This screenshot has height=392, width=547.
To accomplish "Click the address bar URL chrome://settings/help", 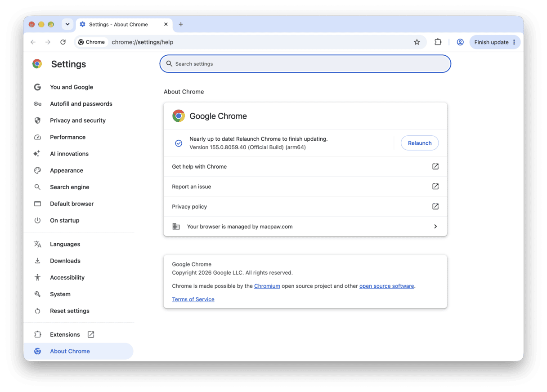I will coord(142,42).
